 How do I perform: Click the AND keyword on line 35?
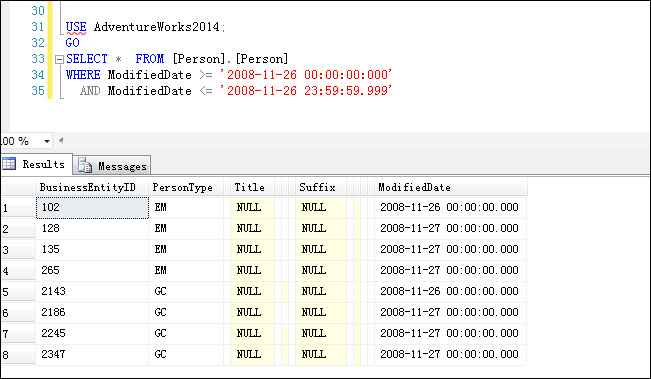click(x=90, y=91)
